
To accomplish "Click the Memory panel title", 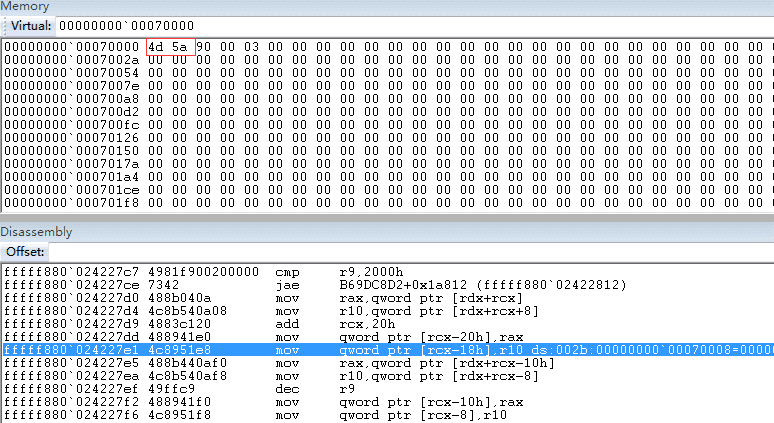I will (25, 6).
